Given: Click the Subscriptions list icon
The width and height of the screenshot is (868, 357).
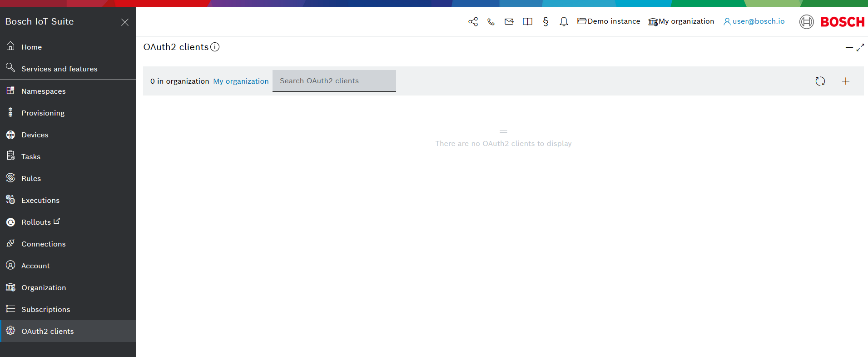Looking at the screenshot, I should [10, 309].
